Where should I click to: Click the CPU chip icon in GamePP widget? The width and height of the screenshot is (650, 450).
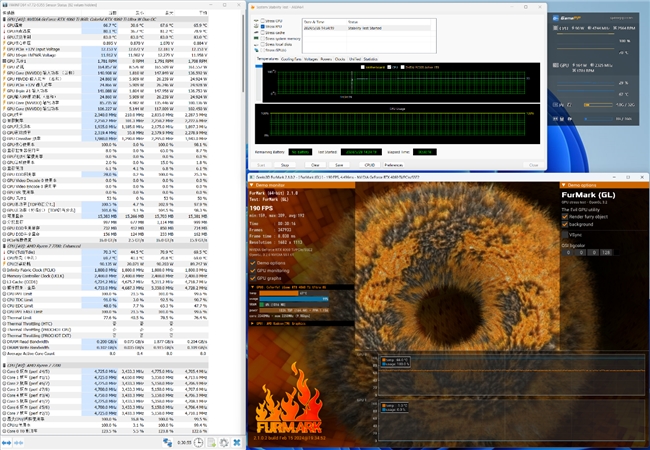point(555,28)
